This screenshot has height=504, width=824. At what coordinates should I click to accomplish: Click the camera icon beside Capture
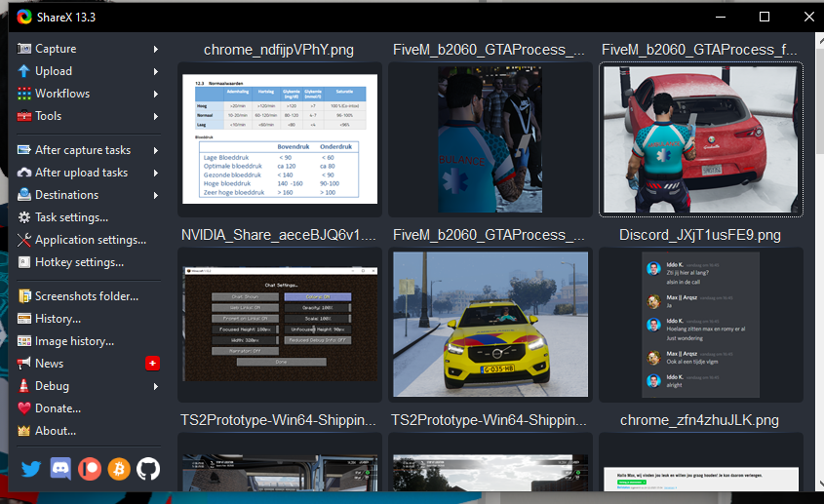click(x=24, y=49)
